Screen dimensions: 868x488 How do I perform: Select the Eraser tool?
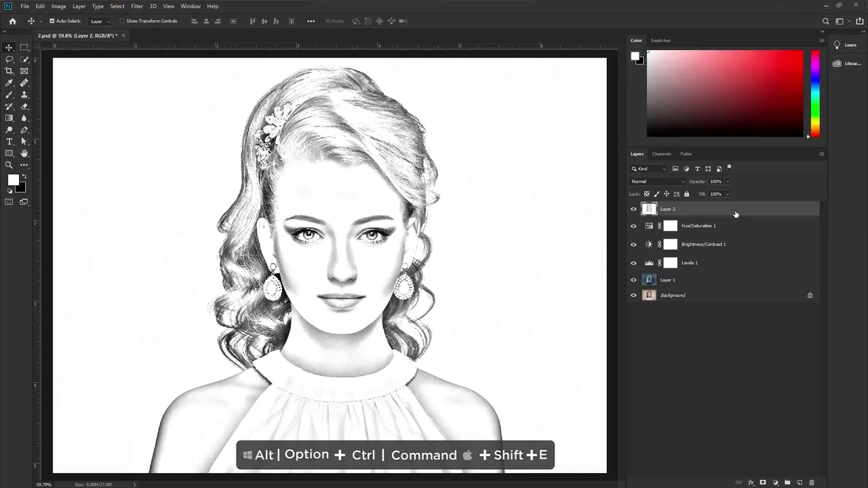pos(24,106)
